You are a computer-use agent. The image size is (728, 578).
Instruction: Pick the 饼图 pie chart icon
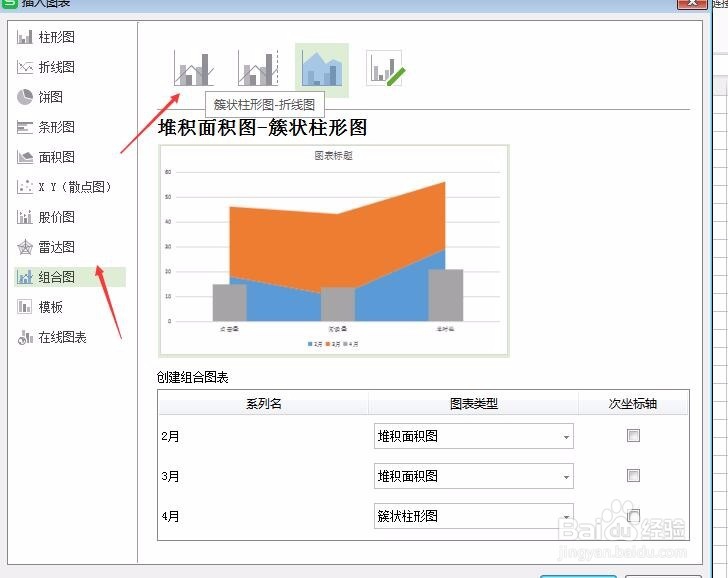point(25,97)
